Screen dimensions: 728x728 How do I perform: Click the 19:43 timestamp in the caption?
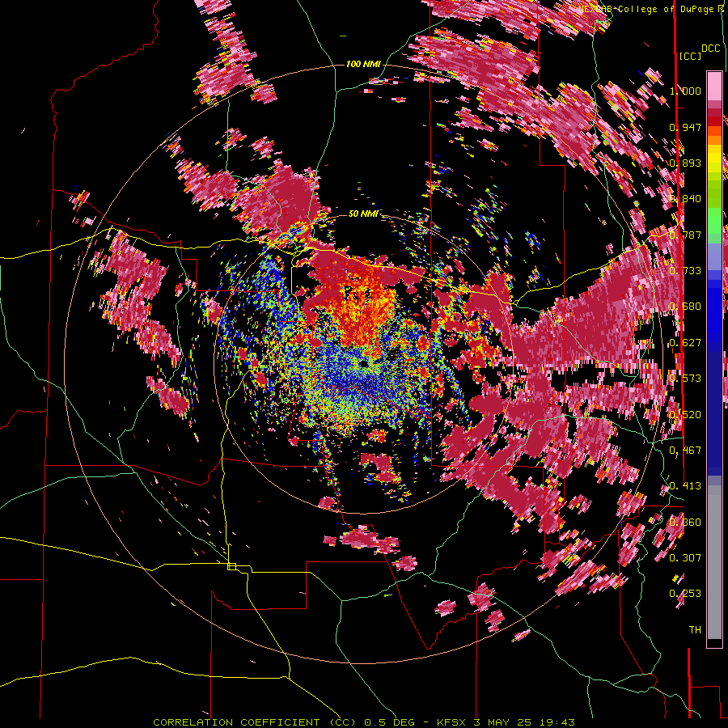(557, 722)
